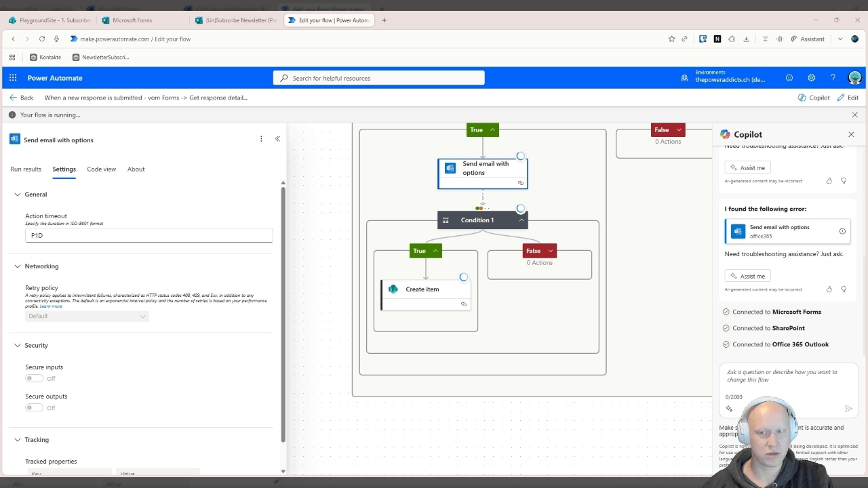Close the Copilot pane

(x=851, y=134)
